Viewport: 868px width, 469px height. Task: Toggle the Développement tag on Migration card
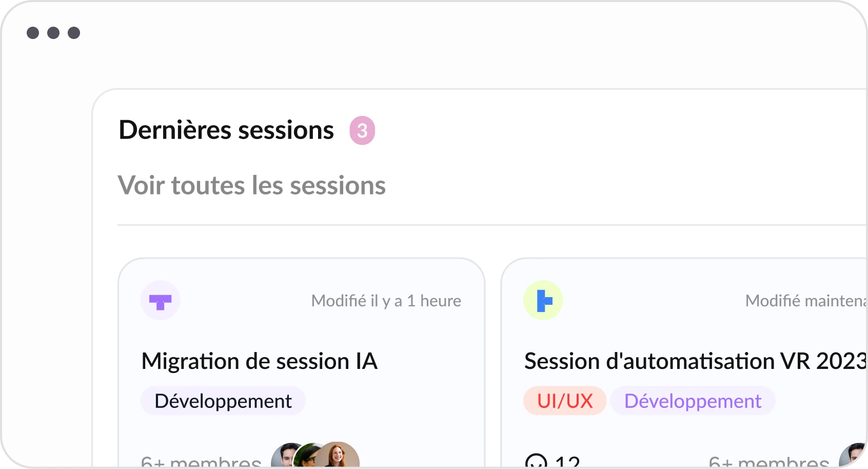(x=223, y=401)
